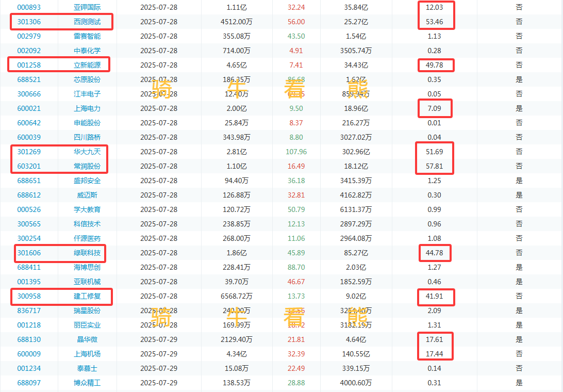Select stock code 600021
Screen dimensions: 563x392
pyautogui.click(x=29, y=108)
